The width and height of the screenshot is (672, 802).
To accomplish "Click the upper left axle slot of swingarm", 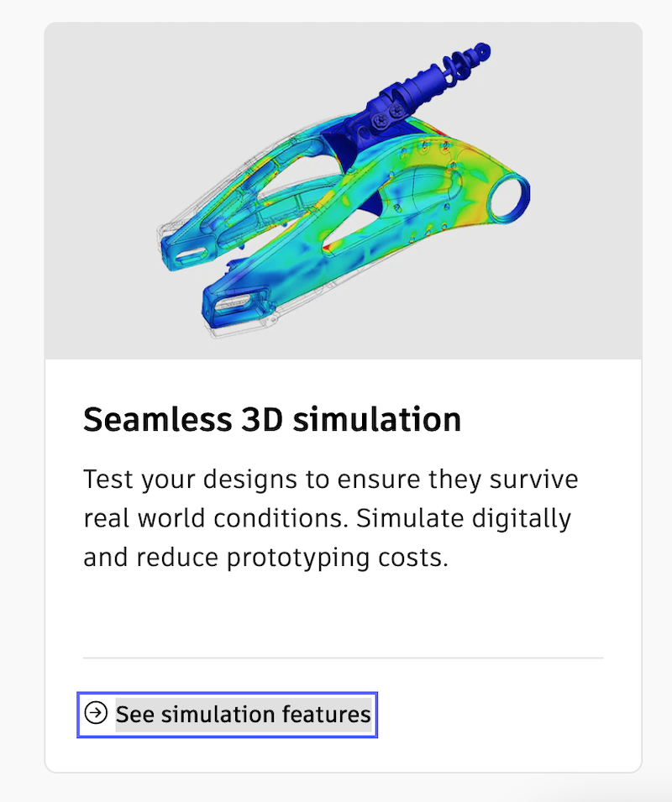I will coord(190,253).
